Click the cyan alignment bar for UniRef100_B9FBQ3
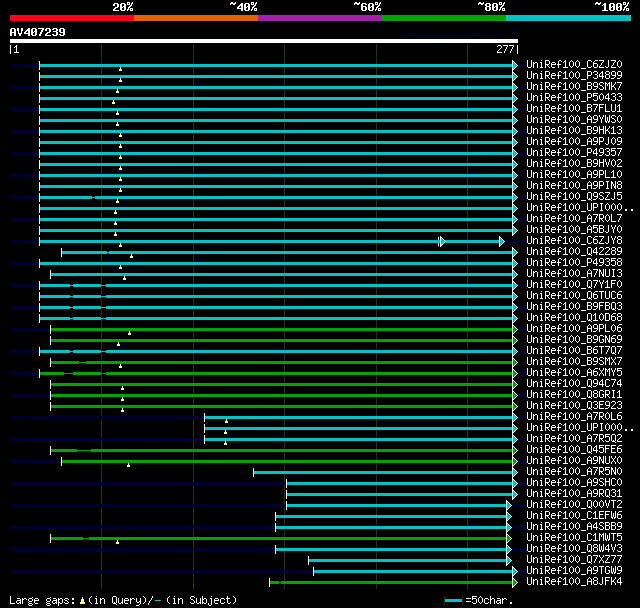 (276, 308)
